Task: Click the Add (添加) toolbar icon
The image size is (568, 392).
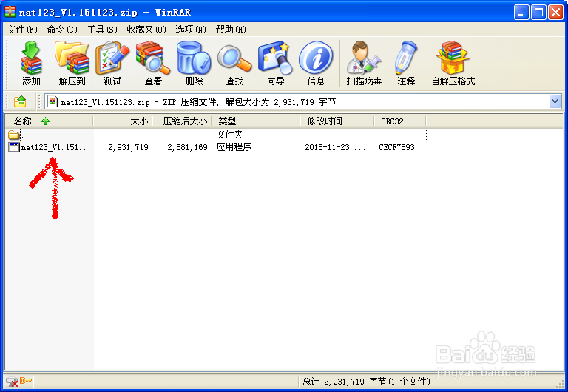Action: pyautogui.click(x=31, y=63)
